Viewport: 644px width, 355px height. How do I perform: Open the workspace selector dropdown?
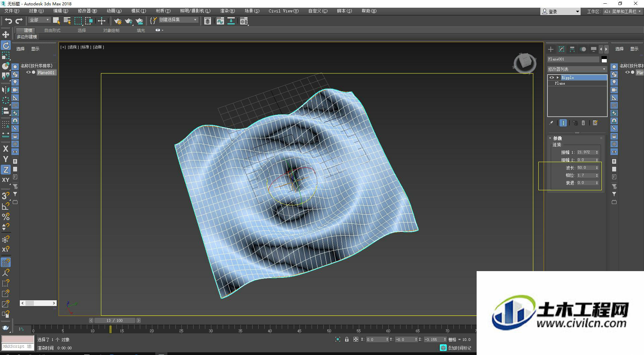pos(622,11)
